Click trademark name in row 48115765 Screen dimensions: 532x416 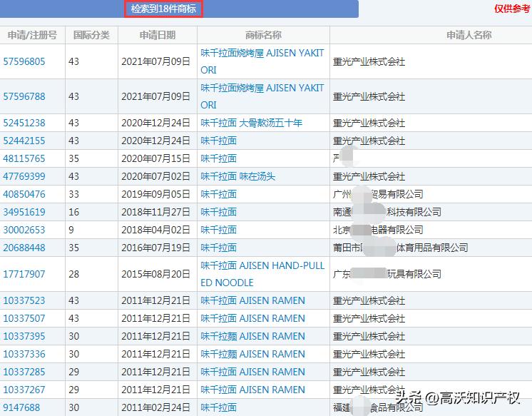218,158
